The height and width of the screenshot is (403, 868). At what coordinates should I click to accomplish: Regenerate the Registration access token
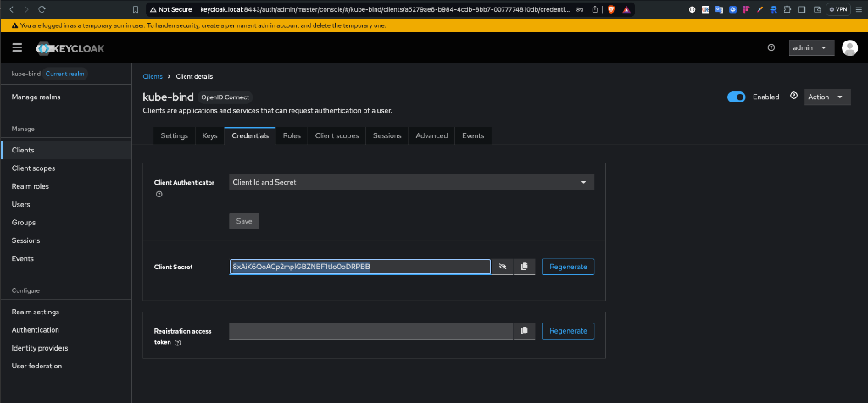click(569, 331)
